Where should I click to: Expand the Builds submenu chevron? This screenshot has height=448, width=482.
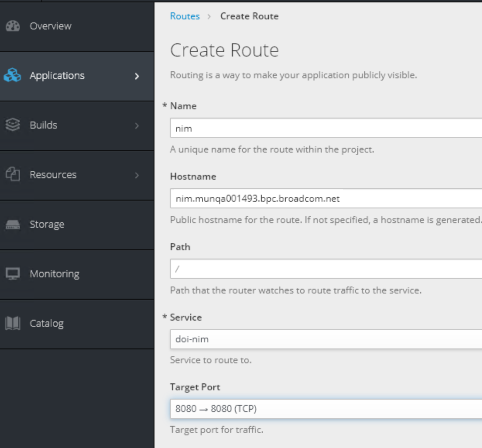137,126
